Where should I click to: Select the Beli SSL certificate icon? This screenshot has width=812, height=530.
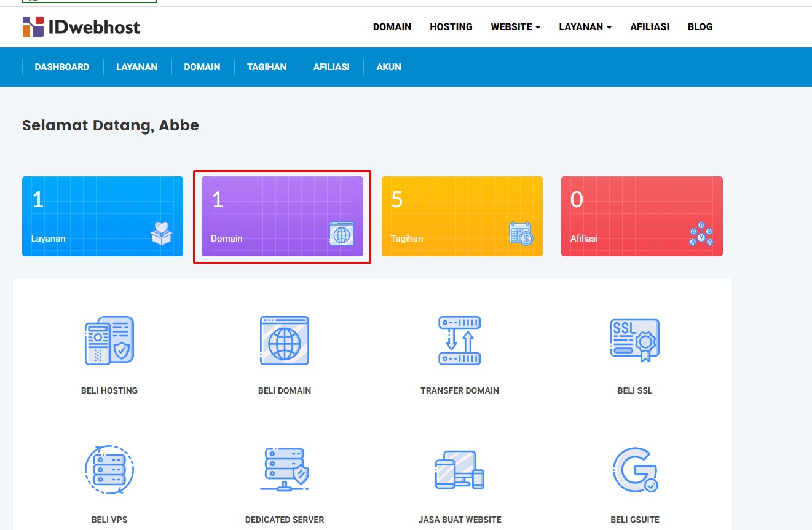[x=634, y=340]
